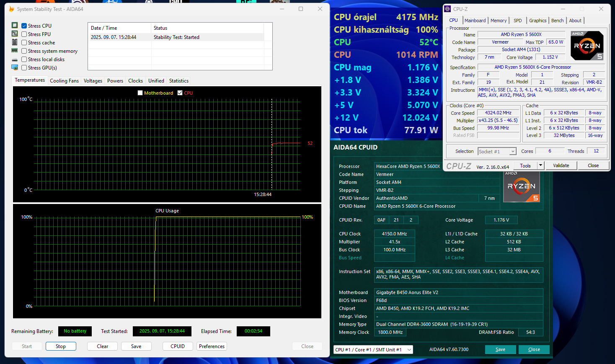Click the Memory Clock value 1800.0 MHz
The height and width of the screenshot is (364, 615).
(390, 332)
